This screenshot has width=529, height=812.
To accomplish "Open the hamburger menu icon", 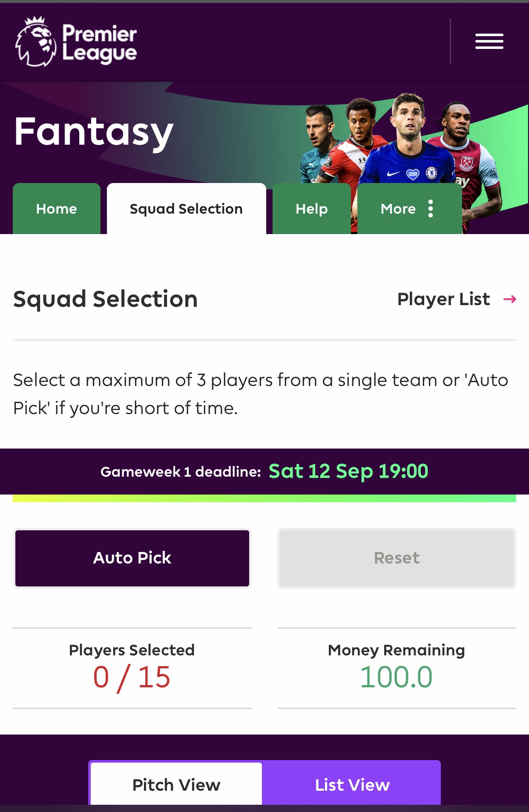I will pyautogui.click(x=489, y=41).
